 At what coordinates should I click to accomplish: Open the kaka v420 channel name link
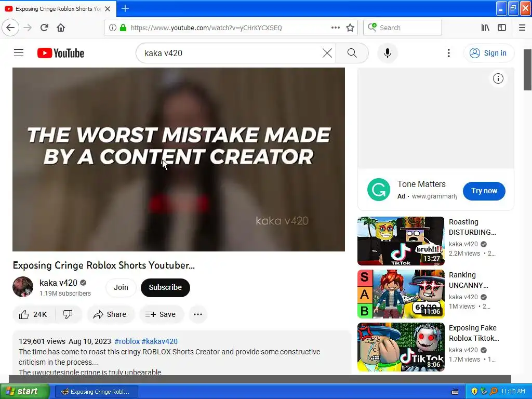coord(58,283)
